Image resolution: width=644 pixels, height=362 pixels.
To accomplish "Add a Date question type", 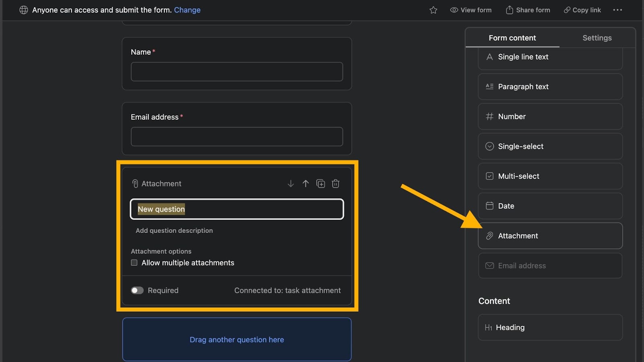I will [x=550, y=206].
